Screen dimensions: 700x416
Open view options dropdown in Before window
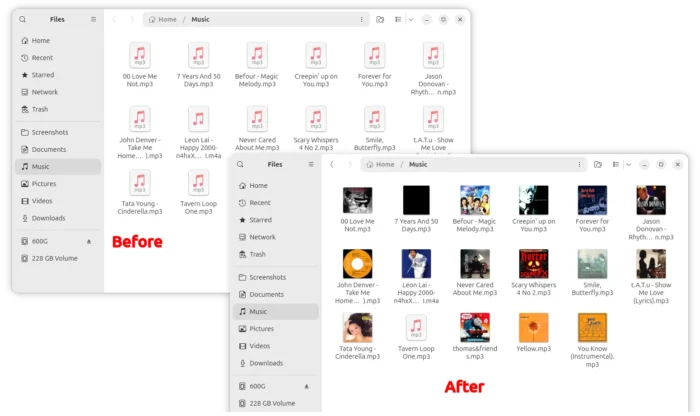coord(411,19)
